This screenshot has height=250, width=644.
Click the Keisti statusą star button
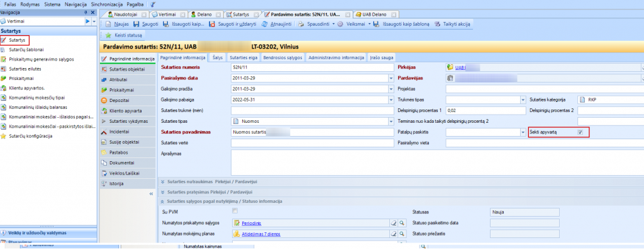click(x=124, y=35)
